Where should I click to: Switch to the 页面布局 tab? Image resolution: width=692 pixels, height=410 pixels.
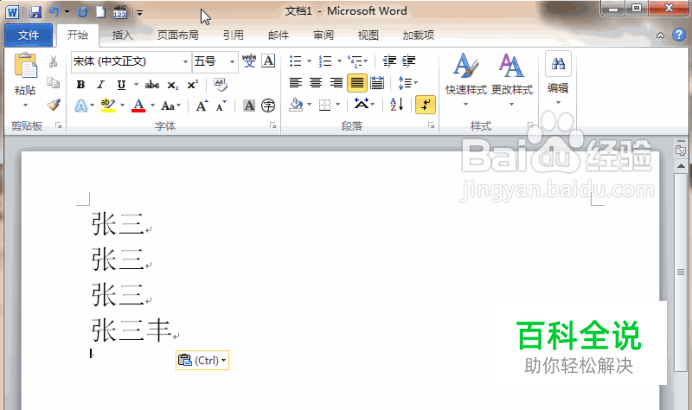[177, 35]
